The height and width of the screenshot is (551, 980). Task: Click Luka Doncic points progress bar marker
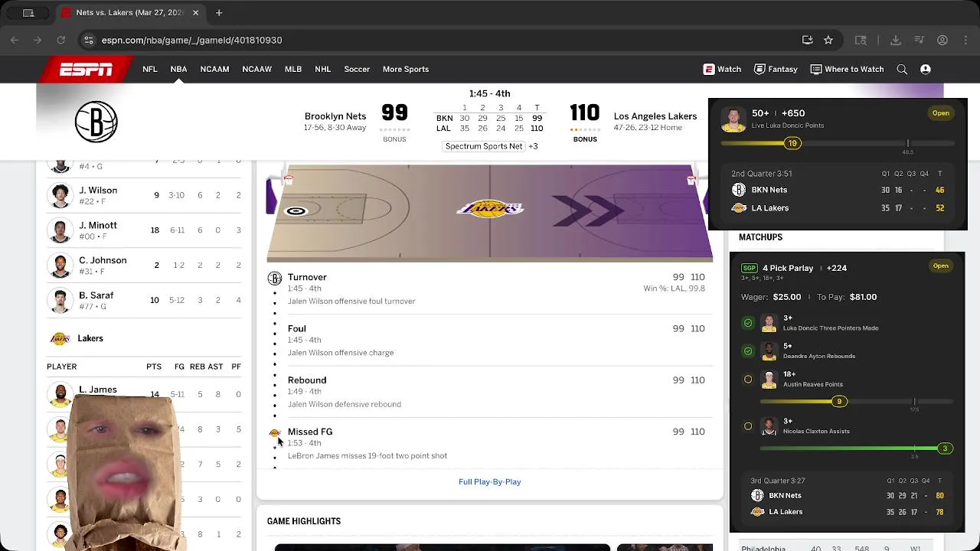[792, 143]
